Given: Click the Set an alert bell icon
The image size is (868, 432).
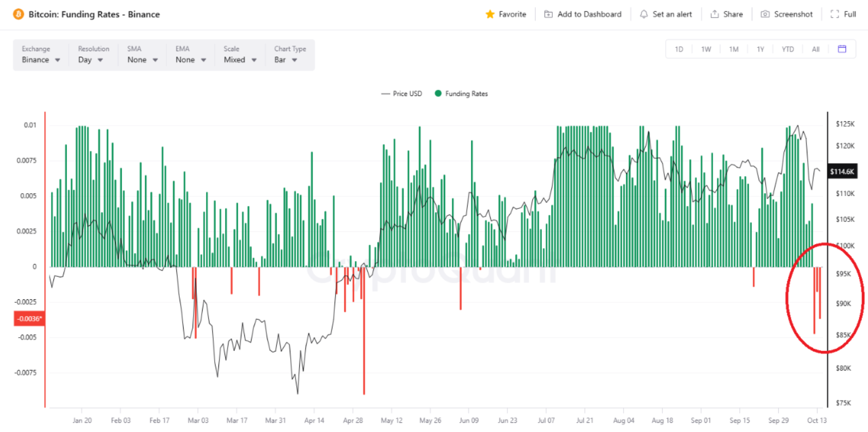Looking at the screenshot, I should 644,14.
